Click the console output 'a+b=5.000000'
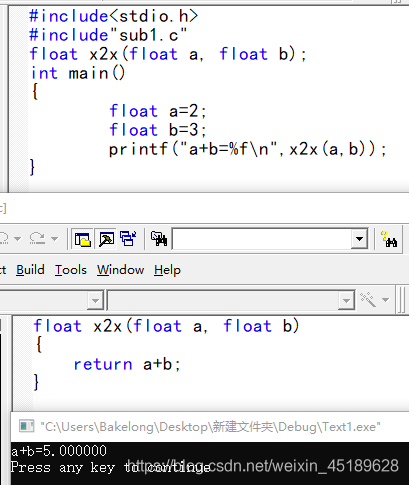The width and height of the screenshot is (409, 485). 59,451
